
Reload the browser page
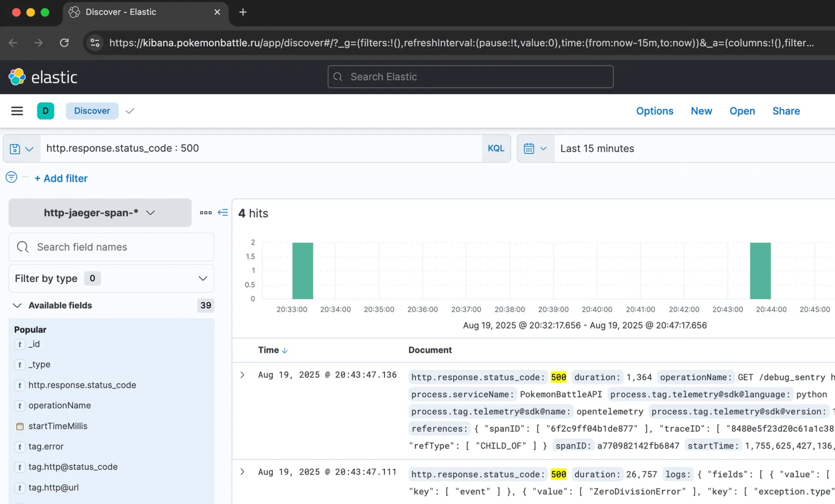click(64, 43)
